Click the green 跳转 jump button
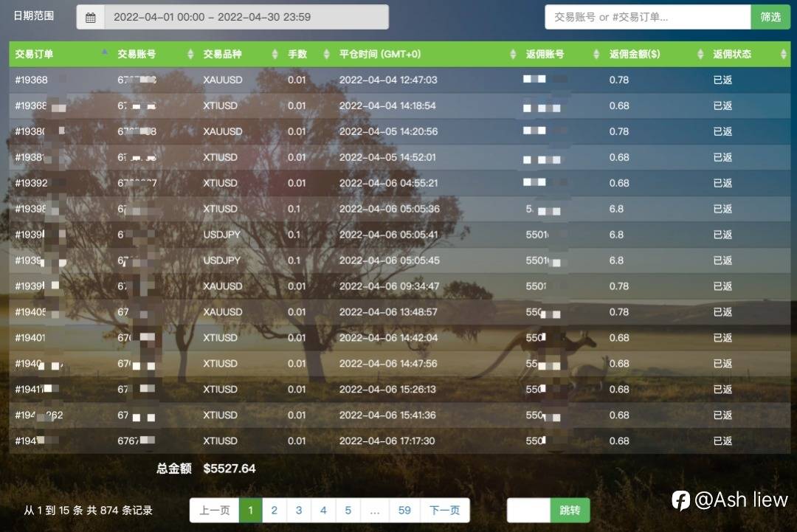Viewport: 797px width, 532px height. [x=570, y=510]
